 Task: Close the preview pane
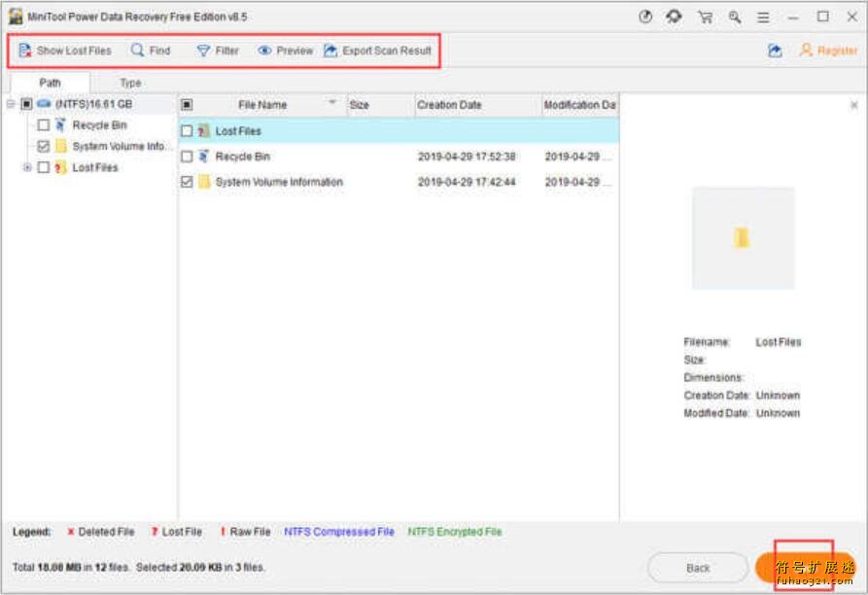(854, 105)
